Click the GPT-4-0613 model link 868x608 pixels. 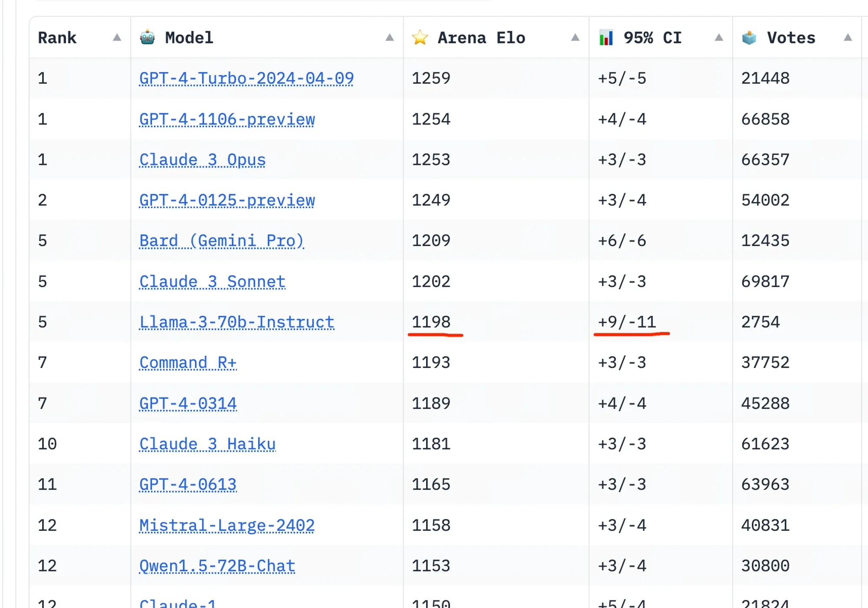[187, 485]
